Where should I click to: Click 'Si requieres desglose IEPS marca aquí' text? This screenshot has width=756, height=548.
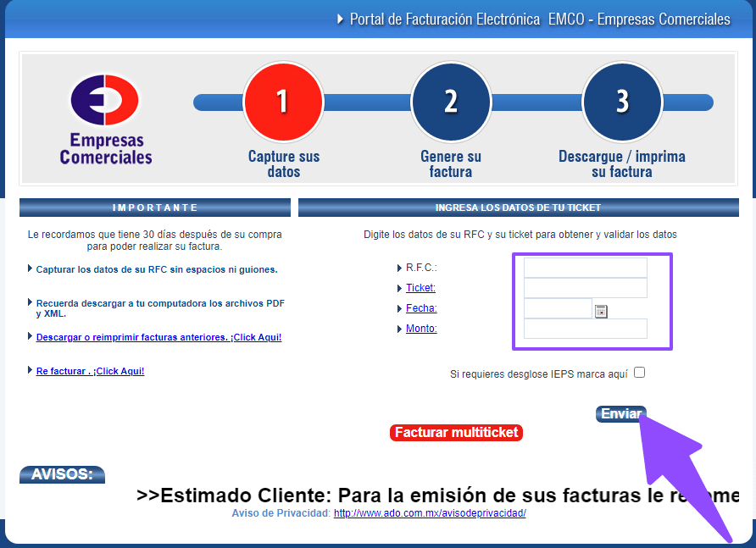pyautogui.click(x=539, y=374)
